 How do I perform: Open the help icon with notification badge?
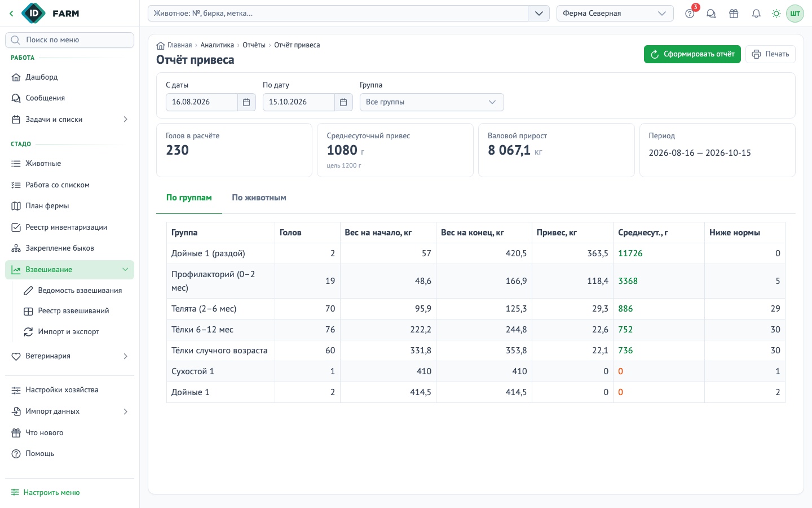coord(690,14)
